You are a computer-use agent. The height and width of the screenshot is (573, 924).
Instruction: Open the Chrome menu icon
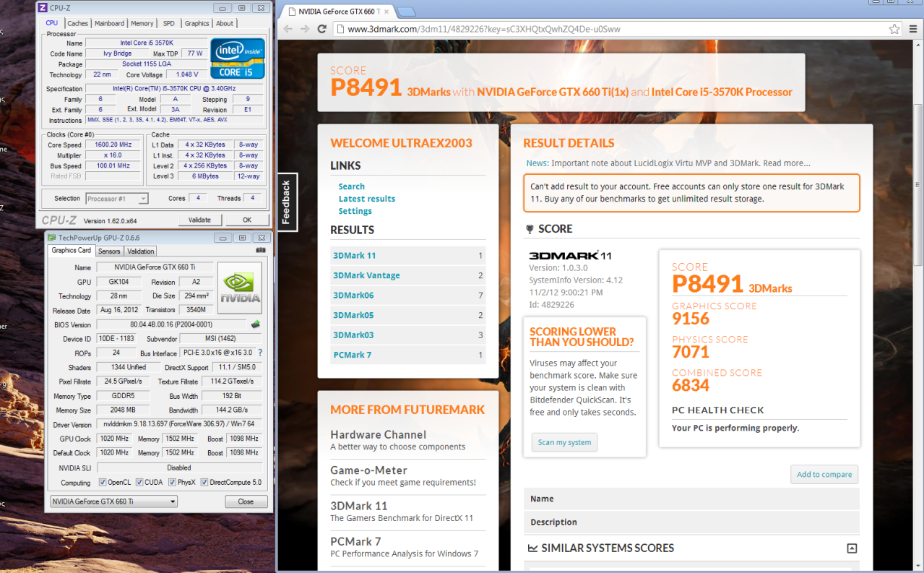[x=912, y=29]
